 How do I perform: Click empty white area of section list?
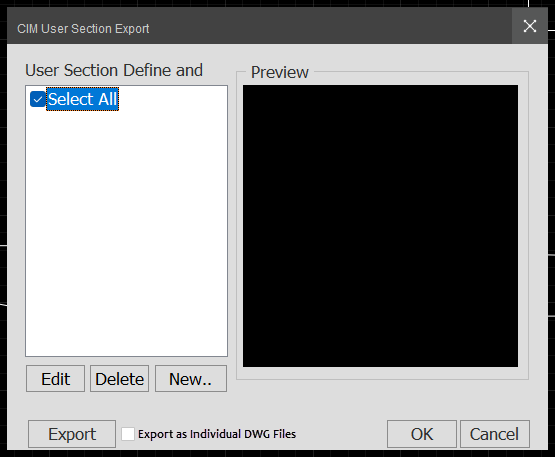click(126, 234)
